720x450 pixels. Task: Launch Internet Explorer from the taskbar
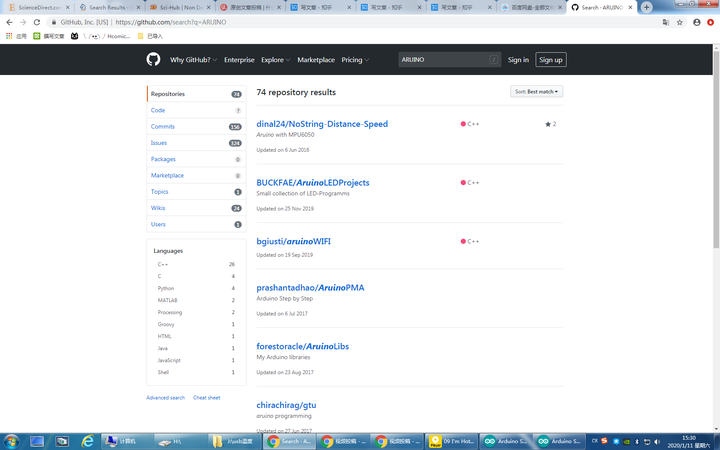[87, 441]
